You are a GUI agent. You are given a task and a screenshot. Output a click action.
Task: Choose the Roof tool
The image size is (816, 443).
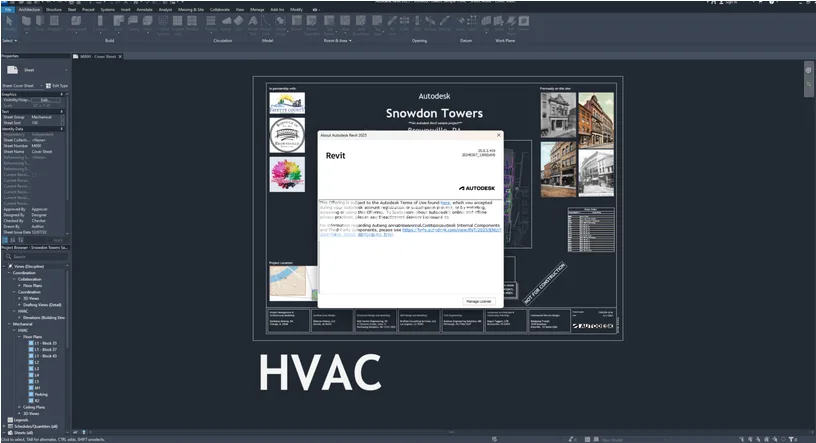click(119, 22)
